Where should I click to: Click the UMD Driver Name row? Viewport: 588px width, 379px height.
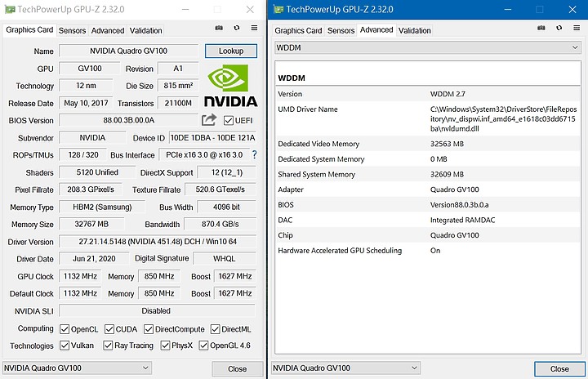[x=427, y=118]
